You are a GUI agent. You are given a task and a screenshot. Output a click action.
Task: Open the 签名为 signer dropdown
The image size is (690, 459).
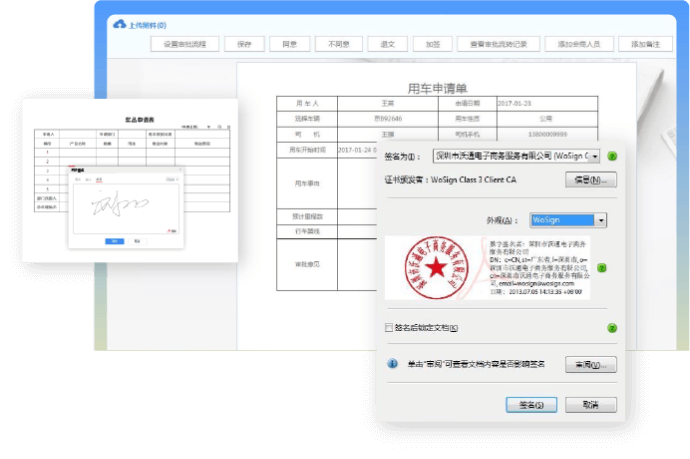pyautogui.click(x=595, y=156)
